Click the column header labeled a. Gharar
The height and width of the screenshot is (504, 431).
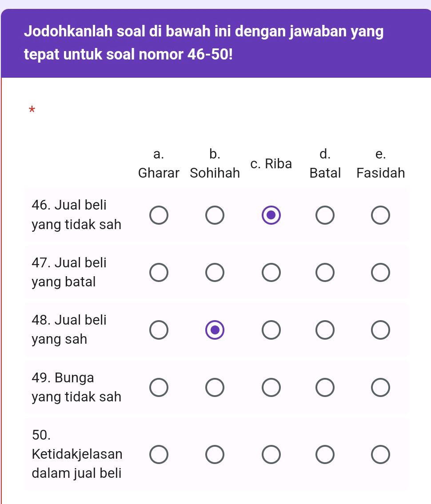(159, 163)
